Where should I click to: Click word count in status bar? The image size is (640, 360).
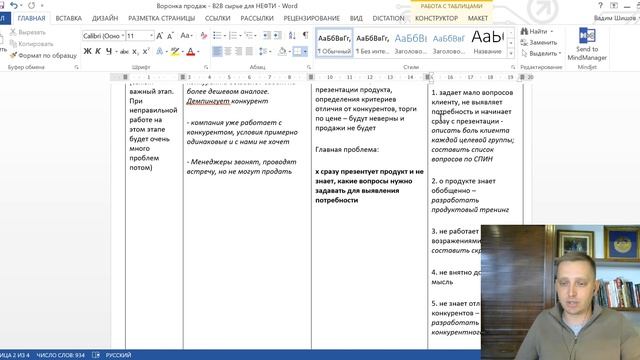pyautogui.click(x=60, y=355)
